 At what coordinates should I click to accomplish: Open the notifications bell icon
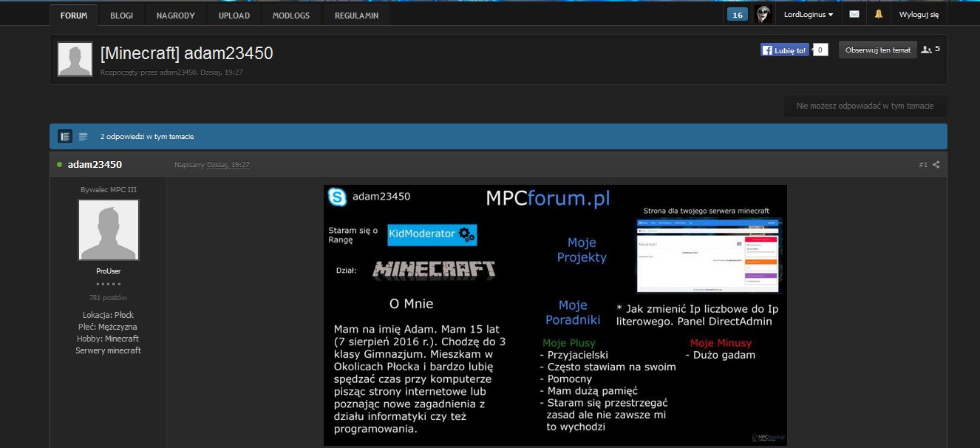[879, 14]
